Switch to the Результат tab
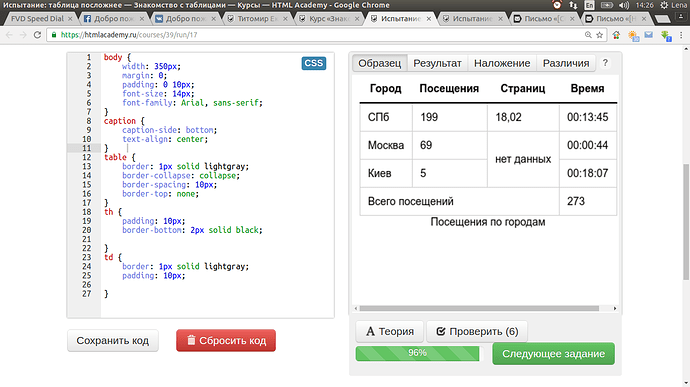 click(x=437, y=63)
